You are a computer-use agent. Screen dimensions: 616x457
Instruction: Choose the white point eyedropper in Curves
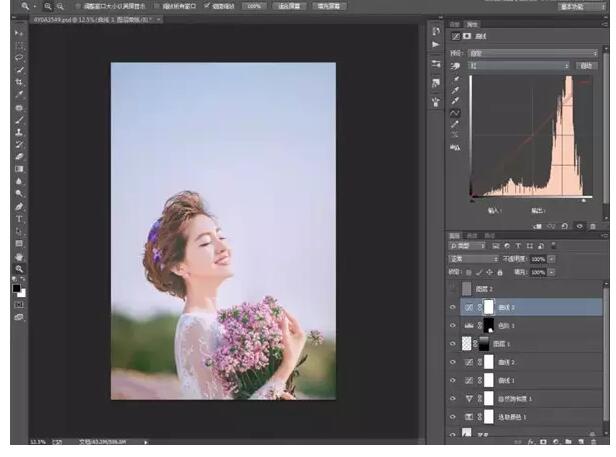click(x=457, y=100)
